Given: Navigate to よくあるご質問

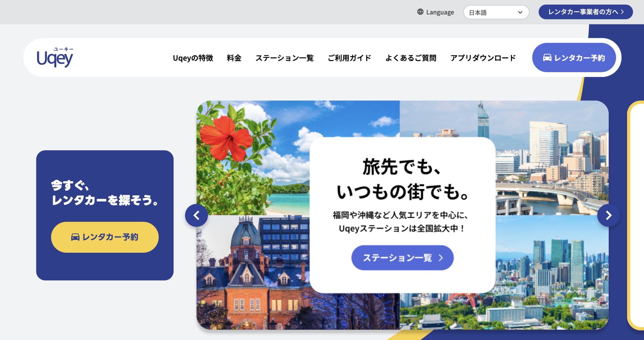Looking at the screenshot, I should (411, 58).
